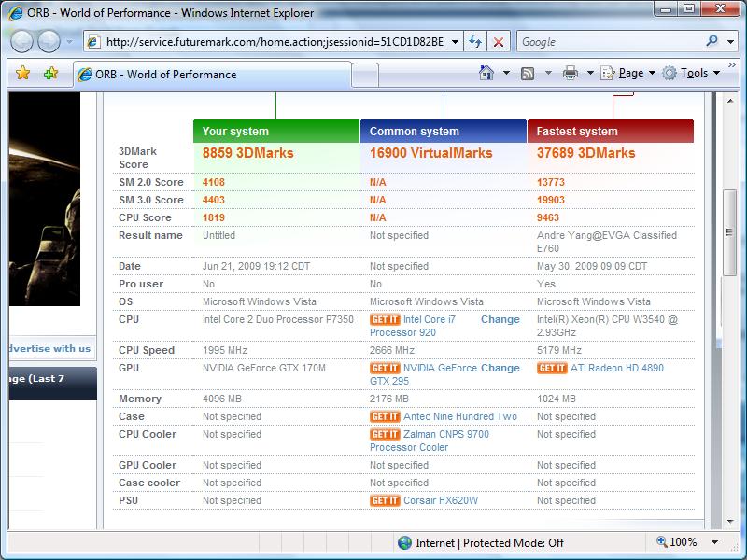
Task: Click the Fastest system column header
Action: click(611, 132)
